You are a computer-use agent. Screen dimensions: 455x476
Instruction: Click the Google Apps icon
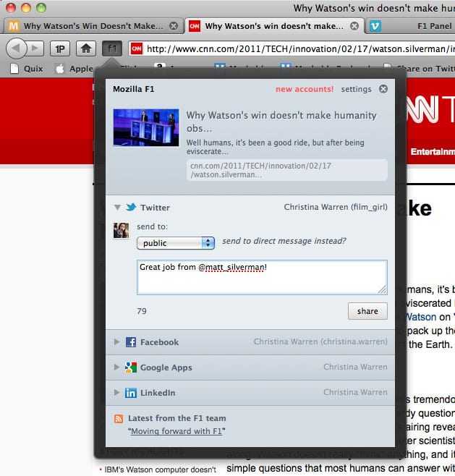(x=131, y=367)
